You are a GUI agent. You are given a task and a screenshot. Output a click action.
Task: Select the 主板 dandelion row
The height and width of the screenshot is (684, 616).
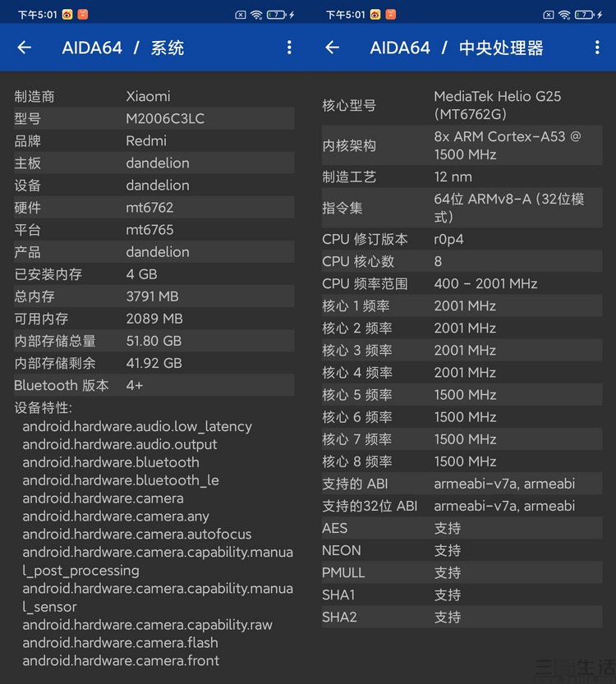[154, 163]
